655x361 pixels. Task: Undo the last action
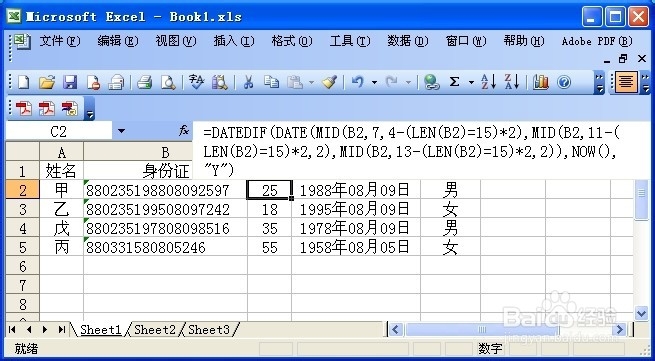[357, 82]
